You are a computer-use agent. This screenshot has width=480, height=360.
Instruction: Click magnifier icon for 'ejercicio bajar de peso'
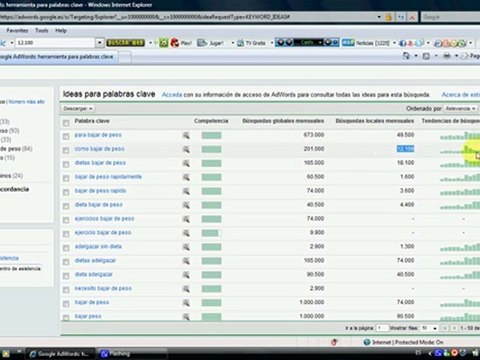[186, 233]
